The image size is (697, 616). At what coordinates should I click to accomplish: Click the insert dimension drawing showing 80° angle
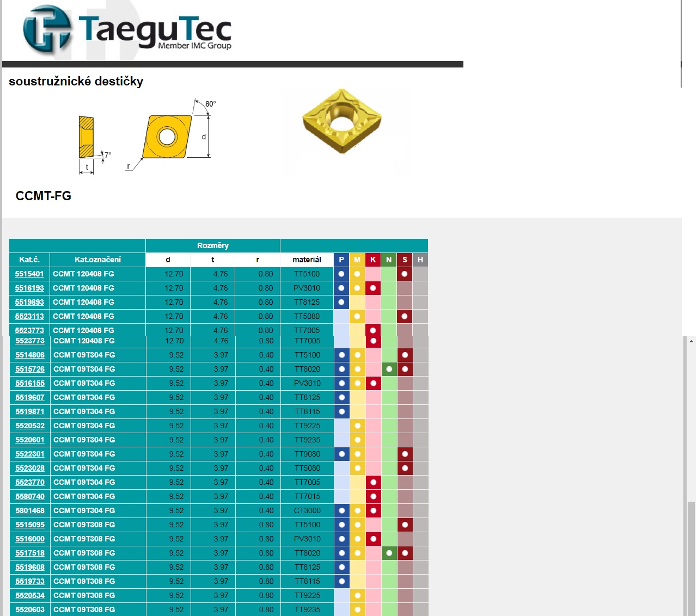[169, 133]
